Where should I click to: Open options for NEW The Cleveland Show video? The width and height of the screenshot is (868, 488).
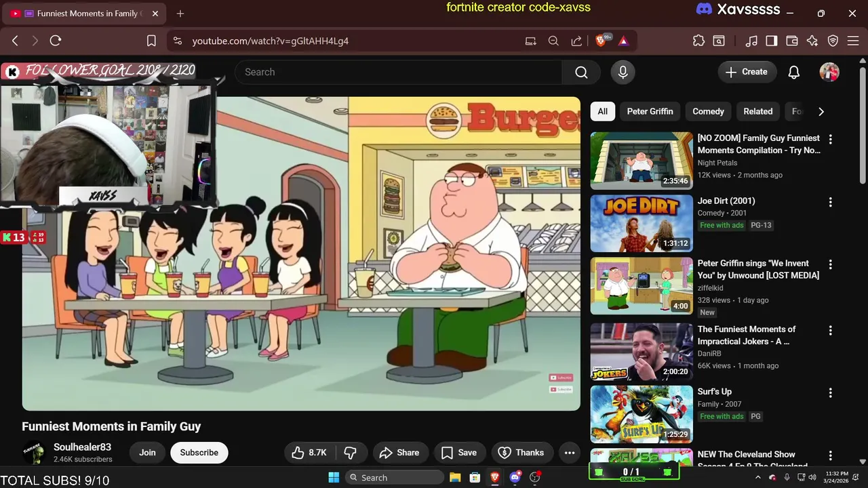830,455
